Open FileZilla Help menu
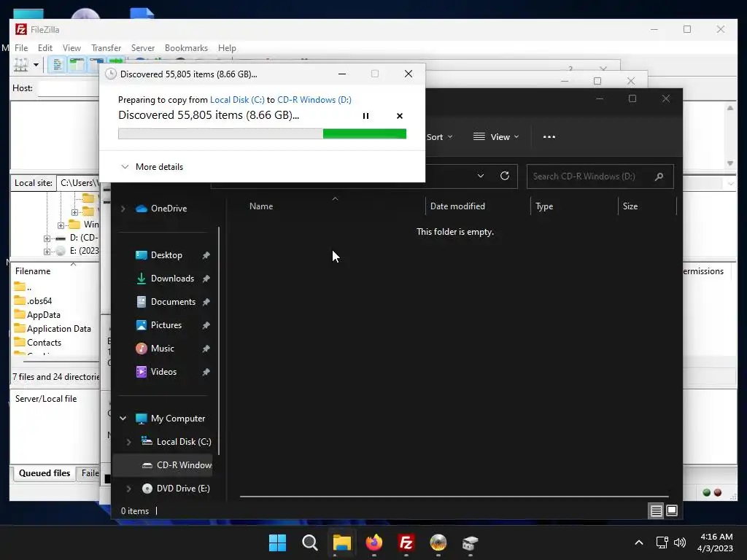This screenshot has width=747, height=560. tap(227, 48)
